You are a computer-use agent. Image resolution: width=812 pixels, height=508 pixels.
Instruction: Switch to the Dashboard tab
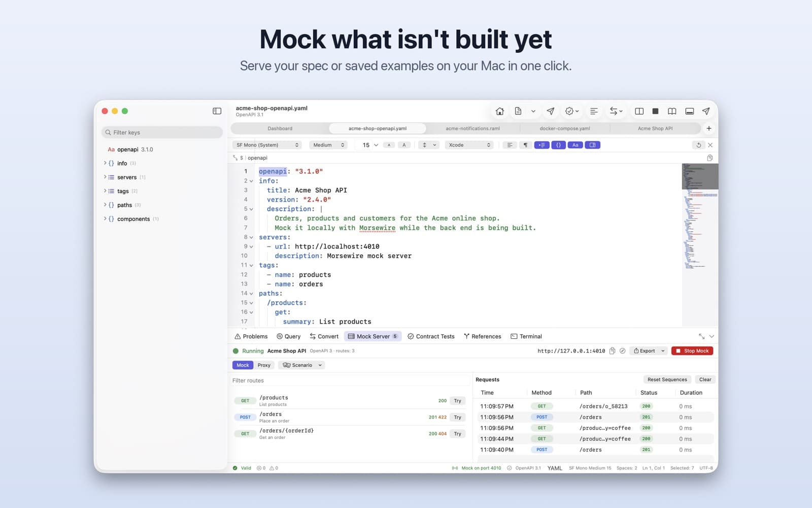tap(280, 129)
